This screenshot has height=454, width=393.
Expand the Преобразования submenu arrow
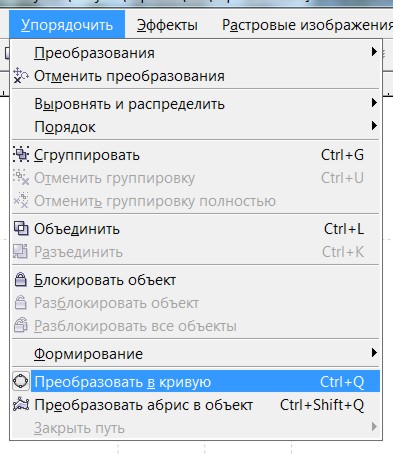click(x=374, y=52)
